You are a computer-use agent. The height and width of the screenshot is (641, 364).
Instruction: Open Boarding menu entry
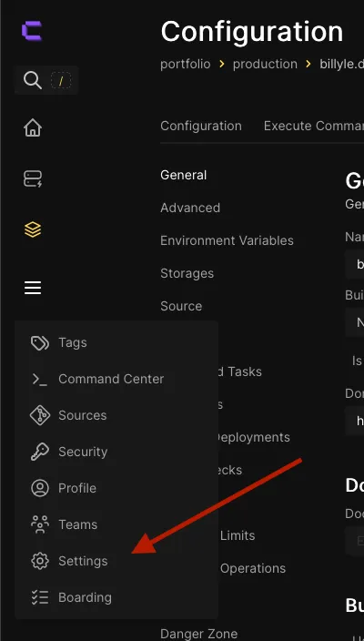[x=85, y=597]
